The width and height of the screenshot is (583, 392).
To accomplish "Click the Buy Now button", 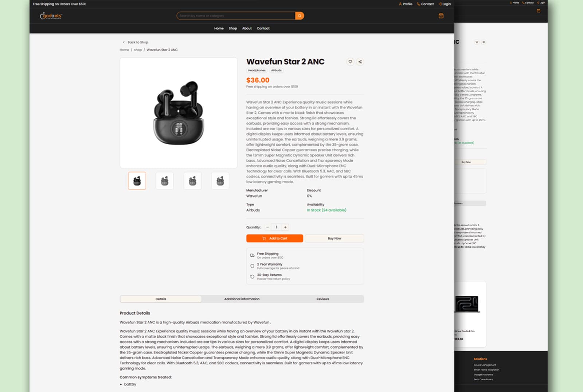I will click(x=334, y=238).
